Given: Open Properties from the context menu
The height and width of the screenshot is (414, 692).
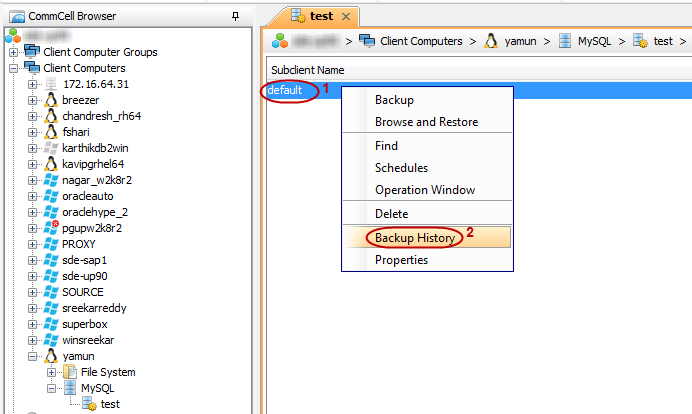Looking at the screenshot, I should tap(401, 260).
